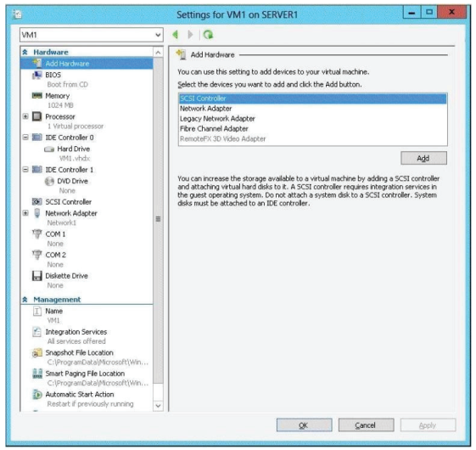Click the green refresh icon in the toolbar
This screenshot has height=450, width=476.
point(208,35)
